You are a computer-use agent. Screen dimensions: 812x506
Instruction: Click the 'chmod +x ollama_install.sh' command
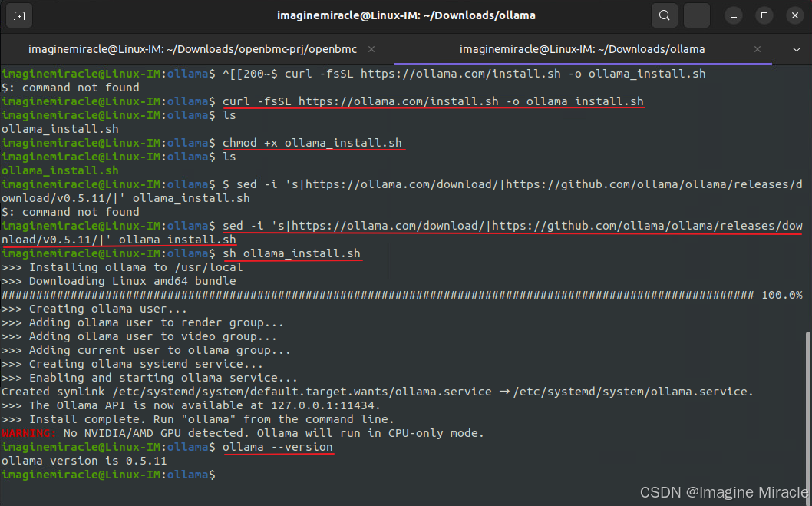point(312,143)
